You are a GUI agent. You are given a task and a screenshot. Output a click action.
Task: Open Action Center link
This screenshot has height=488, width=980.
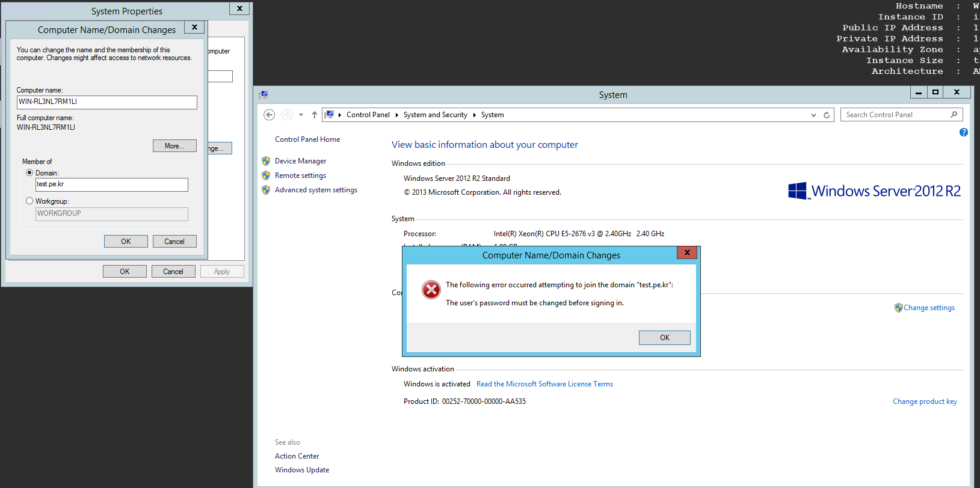297,456
